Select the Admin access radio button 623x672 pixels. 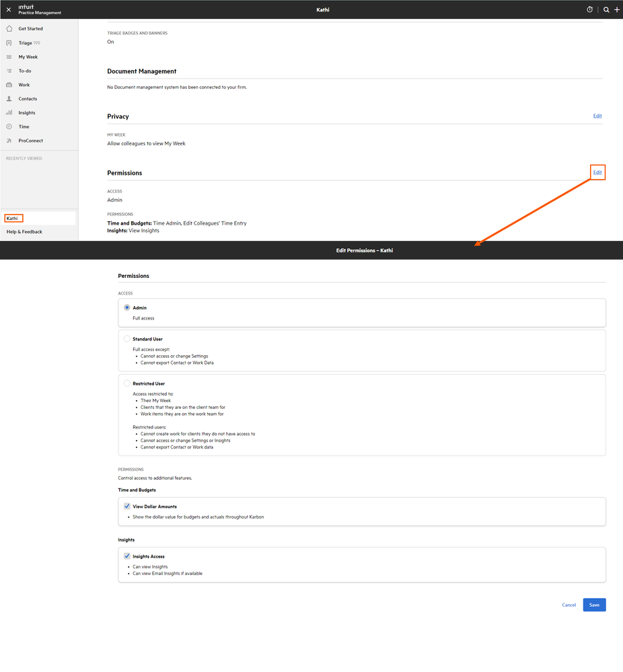click(x=126, y=307)
